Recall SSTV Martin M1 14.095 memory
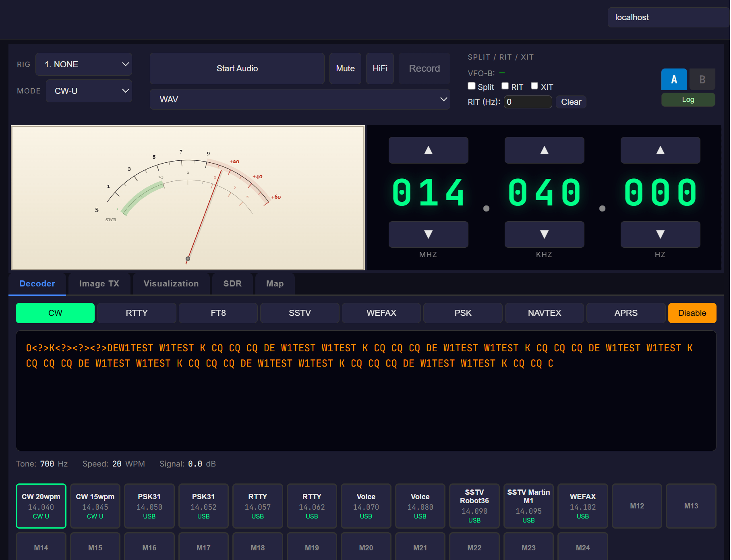This screenshot has height=560, width=731. (528, 506)
